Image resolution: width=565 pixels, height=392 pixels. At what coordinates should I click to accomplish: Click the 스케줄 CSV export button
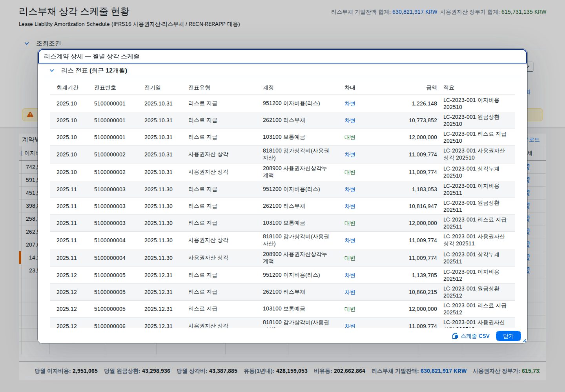[x=471, y=336]
